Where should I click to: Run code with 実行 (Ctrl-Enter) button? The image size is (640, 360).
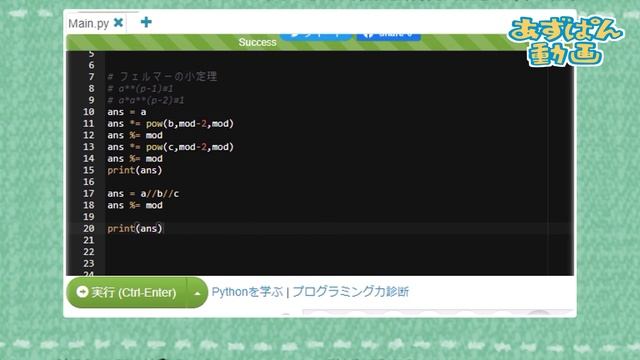(x=127, y=292)
